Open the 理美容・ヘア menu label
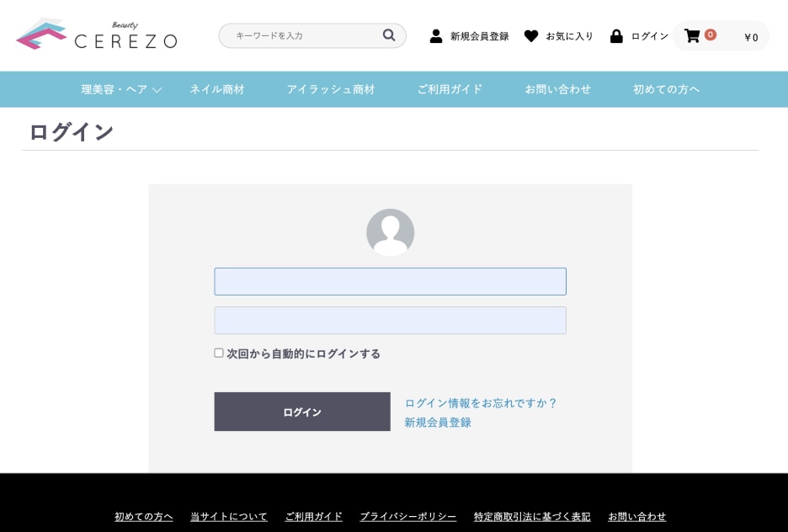 (x=114, y=89)
